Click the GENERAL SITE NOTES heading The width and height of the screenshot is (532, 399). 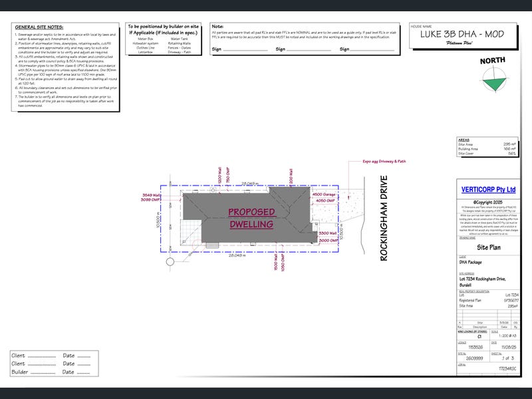pyautogui.click(x=39, y=27)
